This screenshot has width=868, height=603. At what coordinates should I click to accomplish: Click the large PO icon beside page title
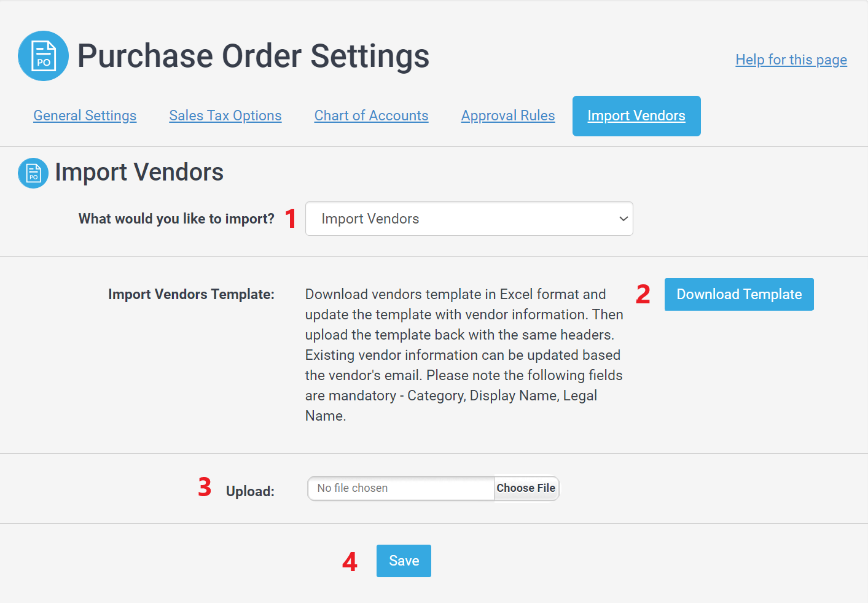(43, 56)
